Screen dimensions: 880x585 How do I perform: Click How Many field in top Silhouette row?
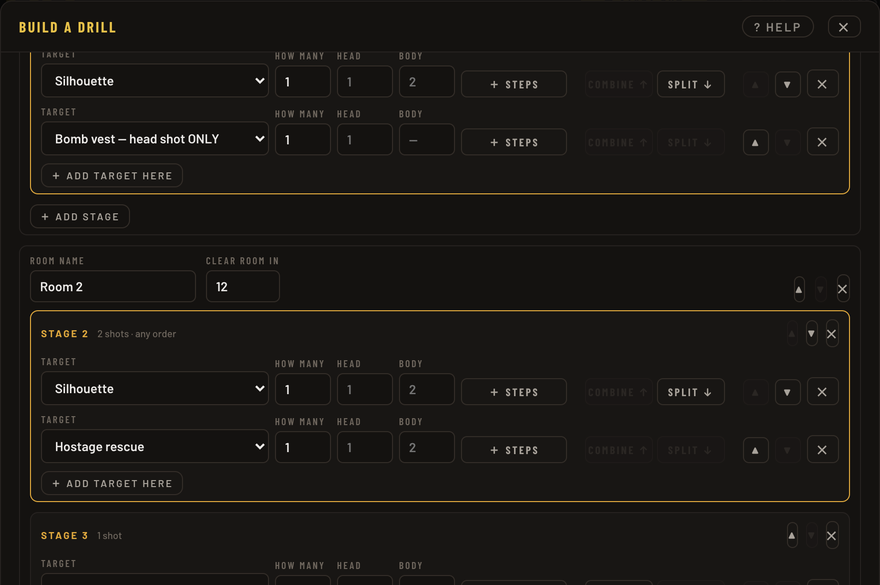[303, 82]
